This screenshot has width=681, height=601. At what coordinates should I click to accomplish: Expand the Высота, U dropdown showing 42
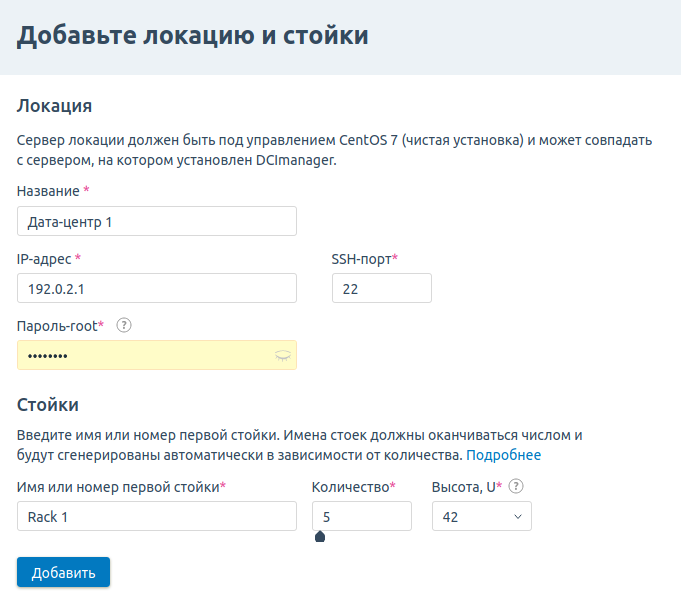click(481, 516)
